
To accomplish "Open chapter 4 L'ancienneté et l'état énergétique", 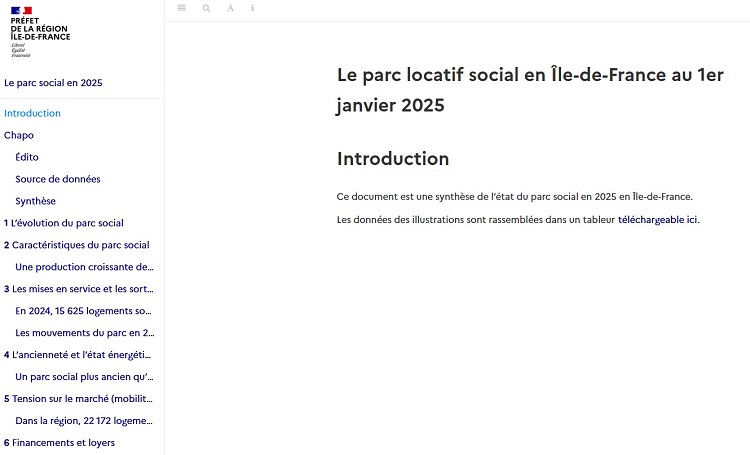I will click(79, 355).
